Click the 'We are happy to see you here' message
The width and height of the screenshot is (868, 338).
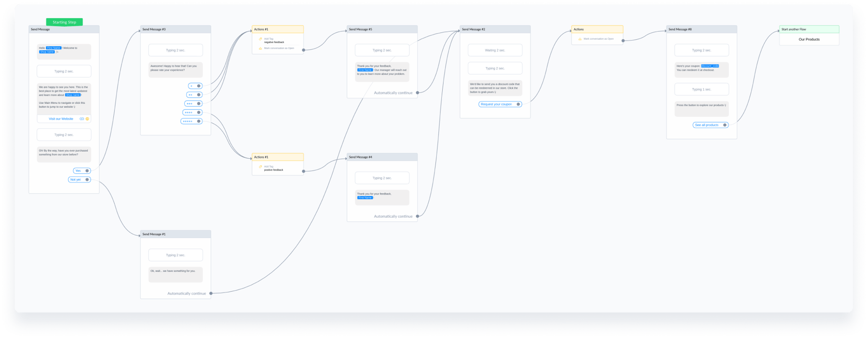(64, 99)
